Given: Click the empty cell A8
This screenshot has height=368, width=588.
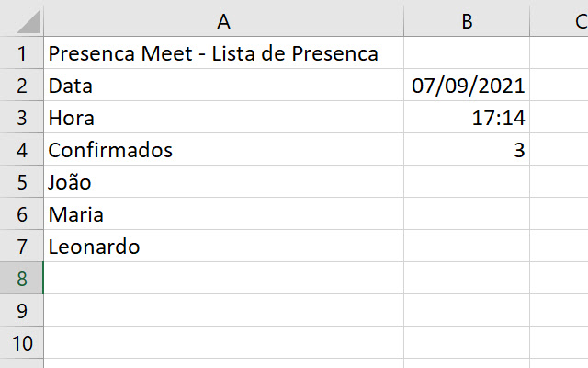Looking at the screenshot, I should pyautogui.click(x=223, y=278).
